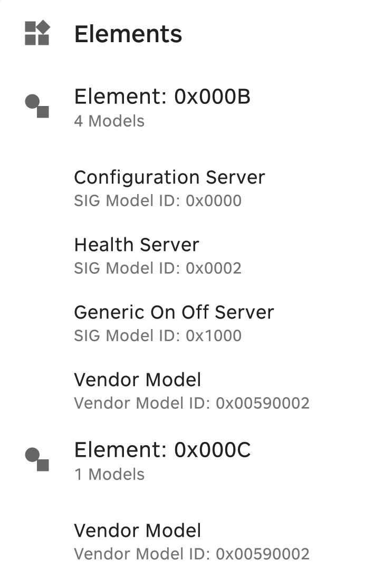Expand the Element: 0x000B entry
This screenshot has width=374, height=588.
(162, 97)
